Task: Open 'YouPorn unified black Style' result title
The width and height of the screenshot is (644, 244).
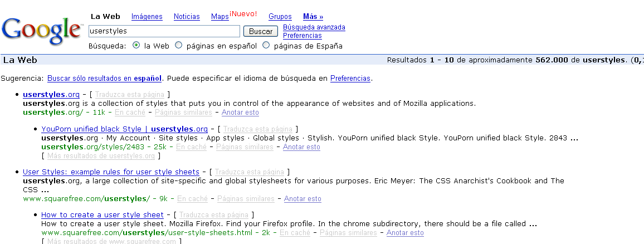Action: 124,129
